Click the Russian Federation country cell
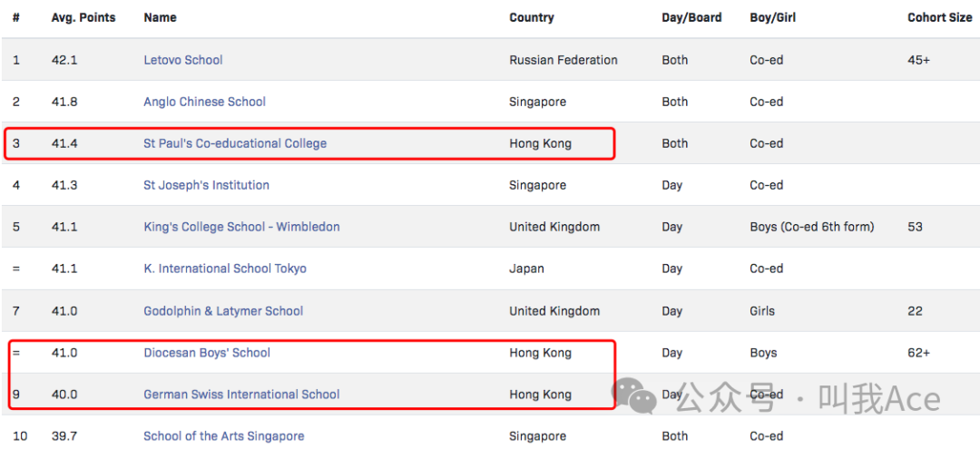 (x=563, y=60)
